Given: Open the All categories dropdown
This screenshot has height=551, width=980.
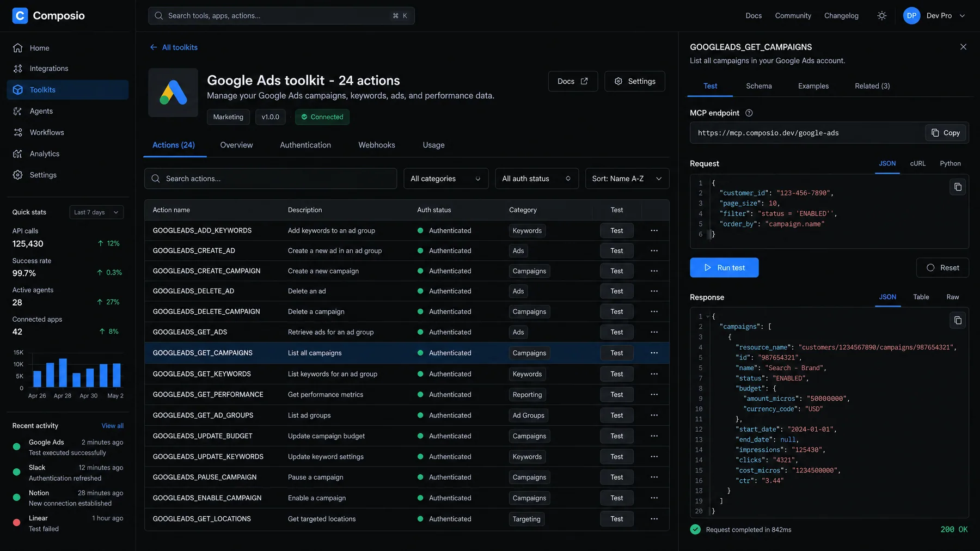Looking at the screenshot, I should (x=446, y=179).
